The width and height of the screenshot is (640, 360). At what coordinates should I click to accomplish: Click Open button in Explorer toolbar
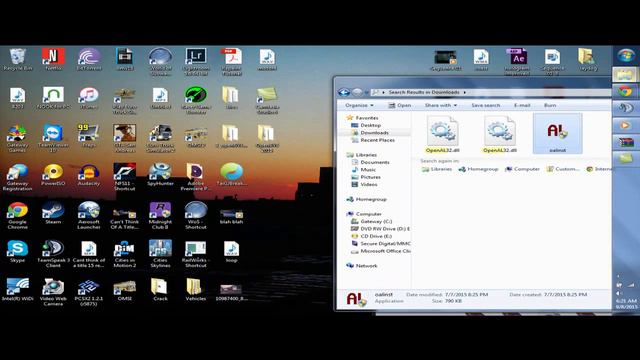400,105
